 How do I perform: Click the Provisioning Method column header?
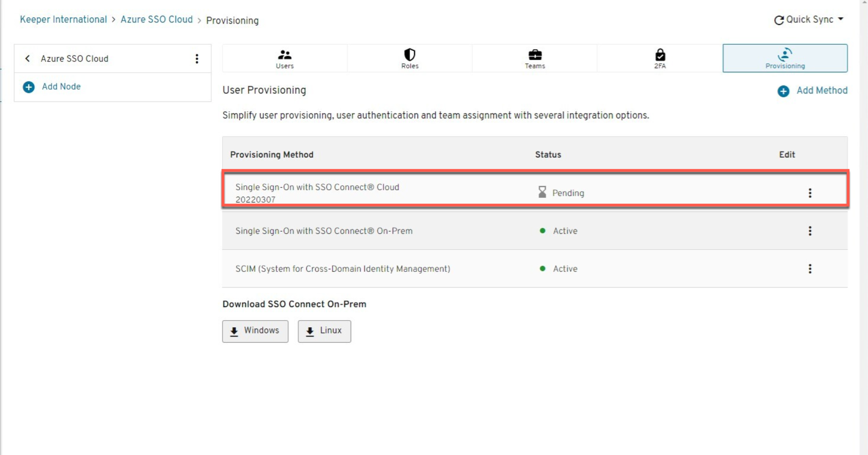coord(272,155)
